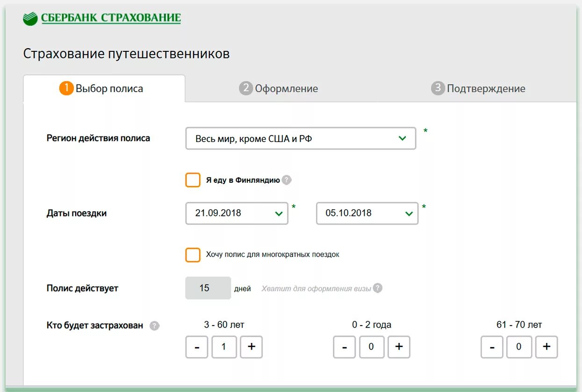The image size is (582, 392).
Task: Click the Полис действует days field showing 15
Action: [208, 288]
